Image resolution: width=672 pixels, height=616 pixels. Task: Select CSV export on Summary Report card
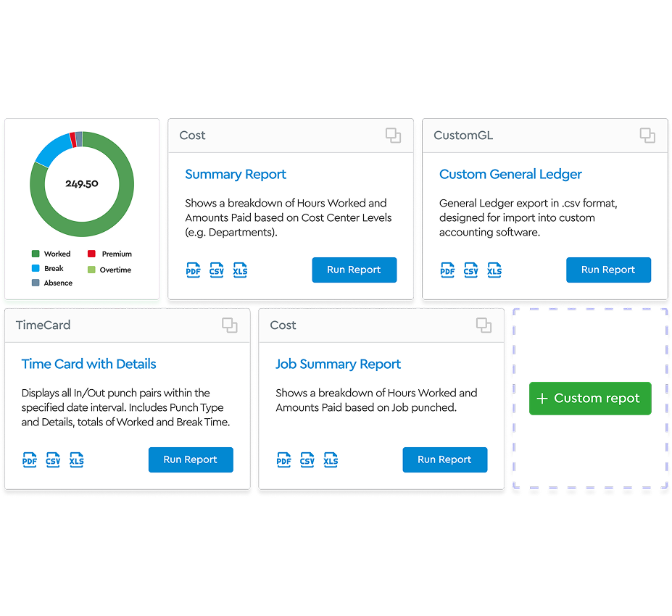tap(216, 270)
